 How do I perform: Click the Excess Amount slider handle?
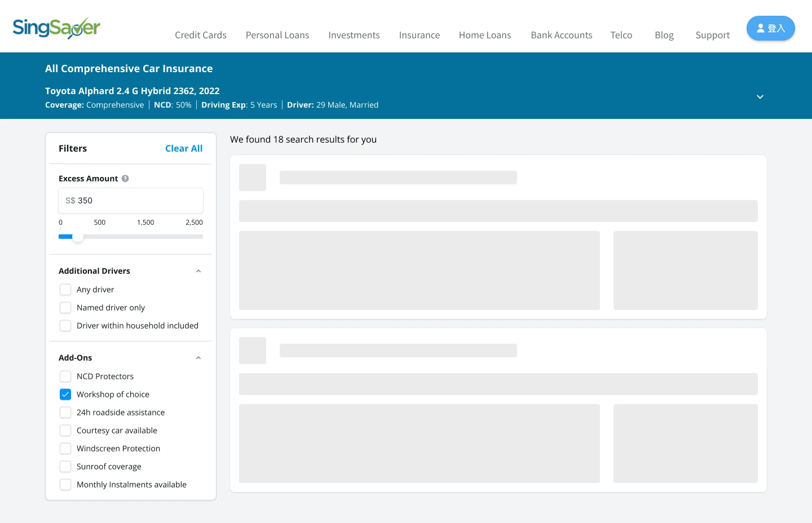click(x=78, y=237)
